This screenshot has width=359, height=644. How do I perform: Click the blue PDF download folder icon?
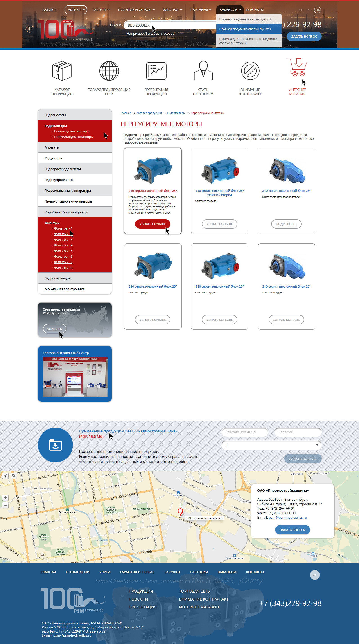coord(56,445)
